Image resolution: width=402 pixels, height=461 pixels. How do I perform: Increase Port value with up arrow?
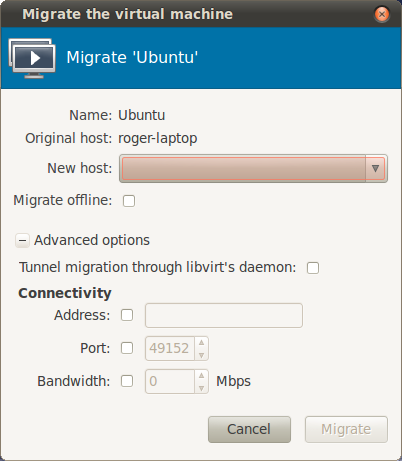201,343
